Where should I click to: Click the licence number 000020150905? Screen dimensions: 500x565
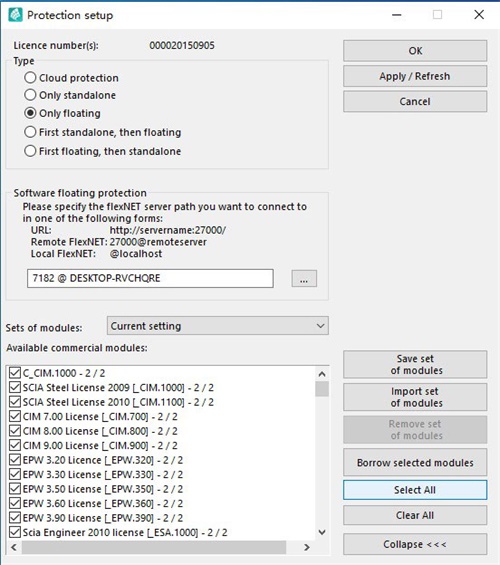click(x=182, y=45)
